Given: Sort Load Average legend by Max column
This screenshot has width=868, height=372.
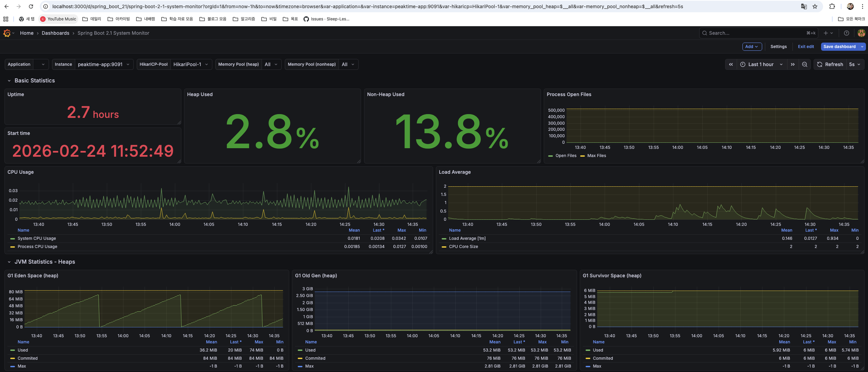Looking at the screenshot, I should pos(834,230).
